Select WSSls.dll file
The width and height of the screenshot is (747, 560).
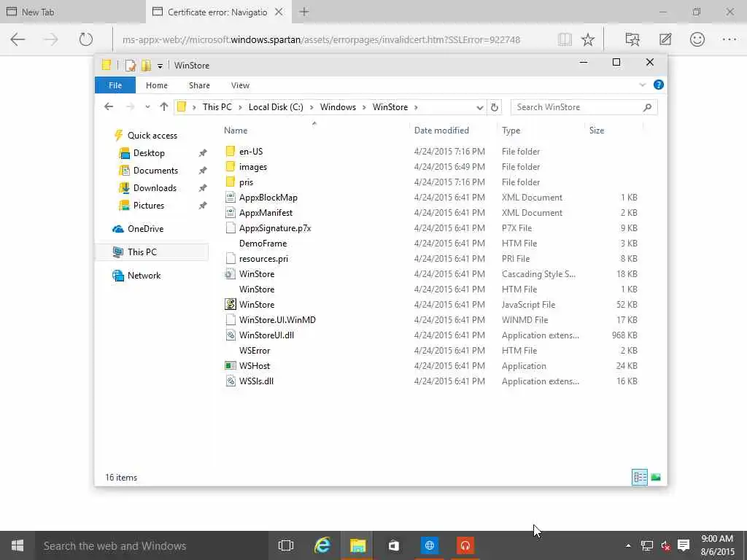pyautogui.click(x=256, y=381)
